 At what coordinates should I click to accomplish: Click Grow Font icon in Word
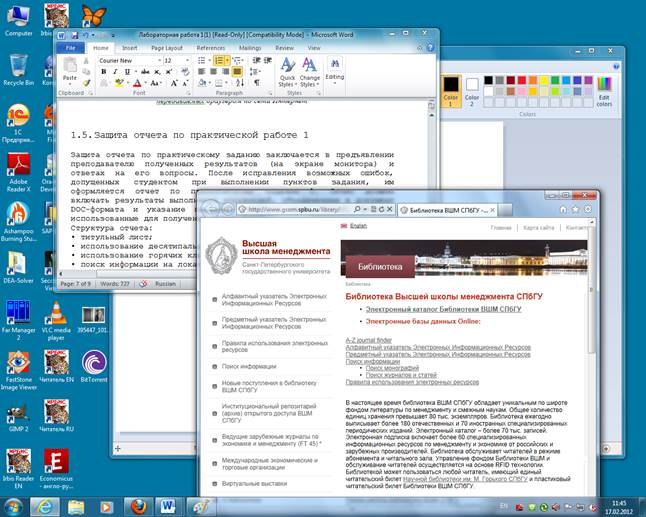(x=174, y=83)
